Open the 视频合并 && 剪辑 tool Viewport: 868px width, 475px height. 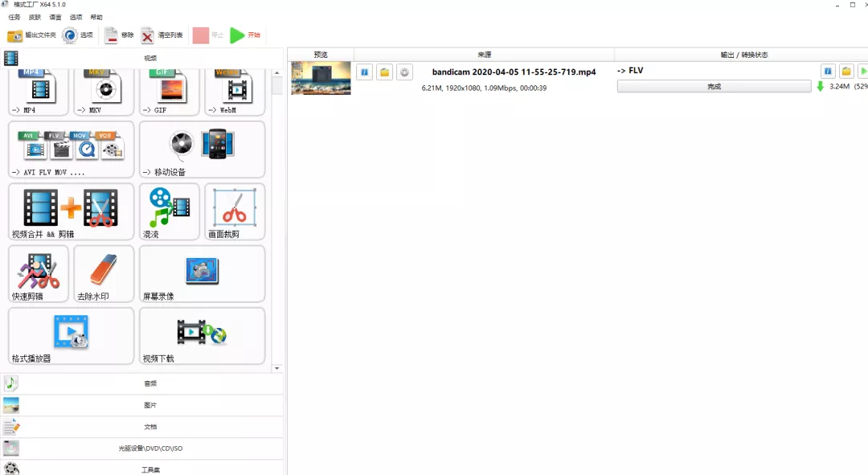point(71,212)
